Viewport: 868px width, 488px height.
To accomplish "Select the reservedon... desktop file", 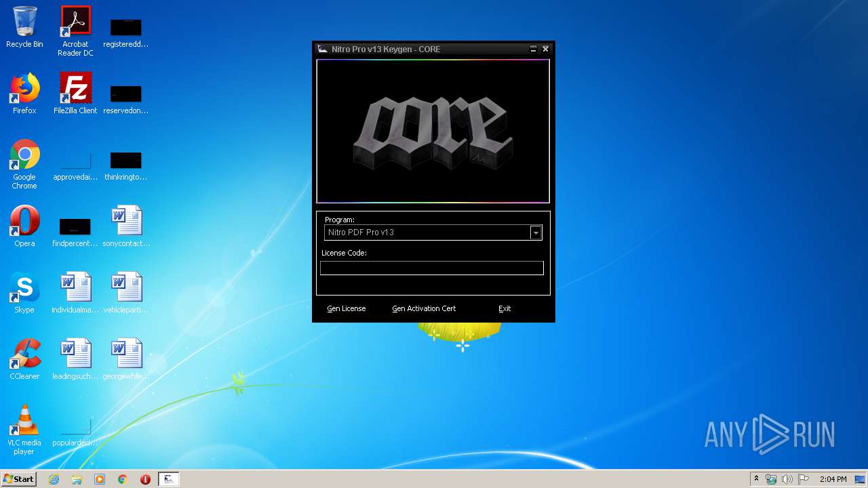I will pyautogui.click(x=126, y=99).
